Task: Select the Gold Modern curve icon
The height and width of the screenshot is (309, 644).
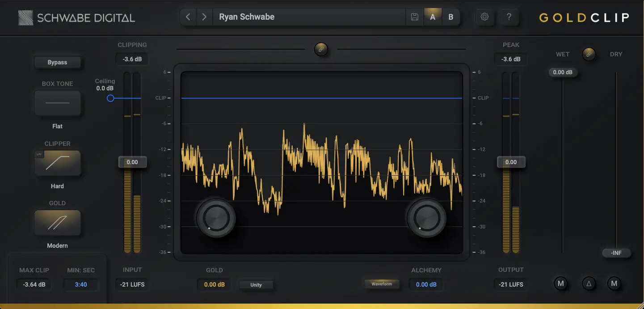Action: coord(57,223)
